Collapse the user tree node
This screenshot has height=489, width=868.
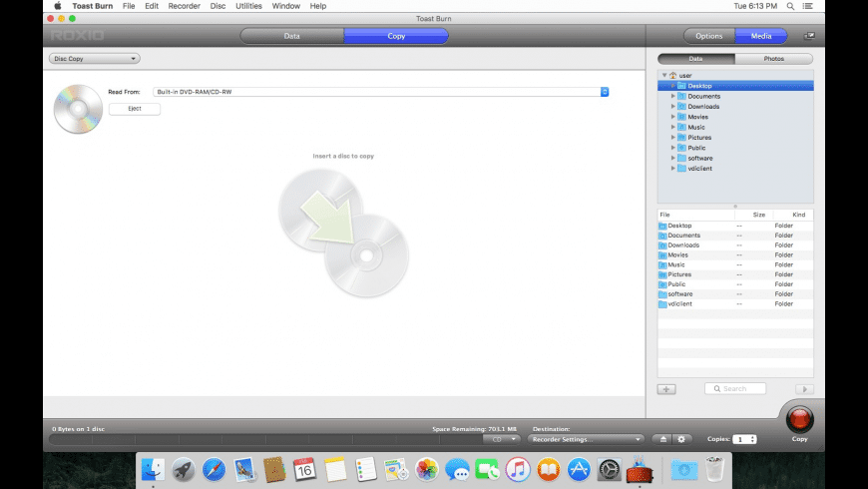coord(664,75)
